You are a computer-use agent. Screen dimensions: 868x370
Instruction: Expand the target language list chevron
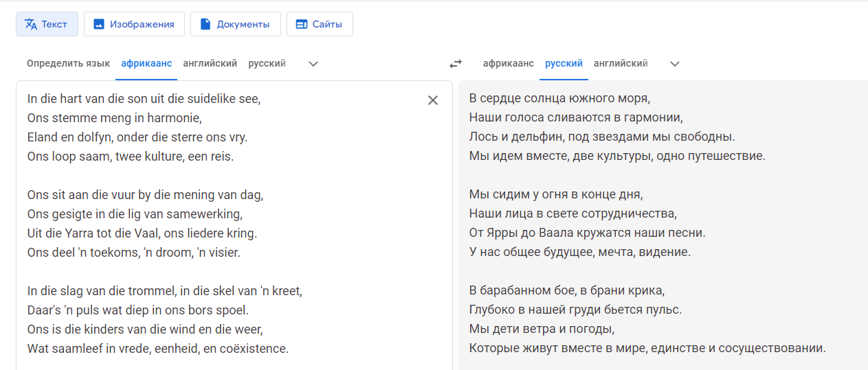coord(675,64)
